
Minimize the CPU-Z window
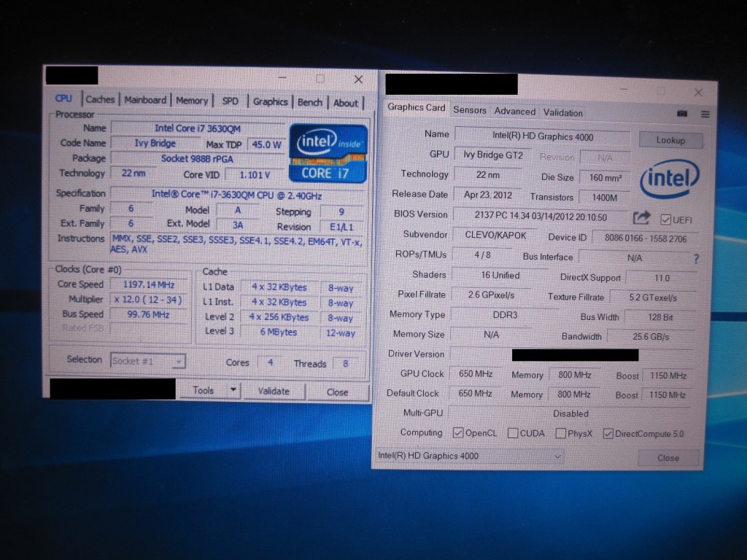tap(282, 77)
